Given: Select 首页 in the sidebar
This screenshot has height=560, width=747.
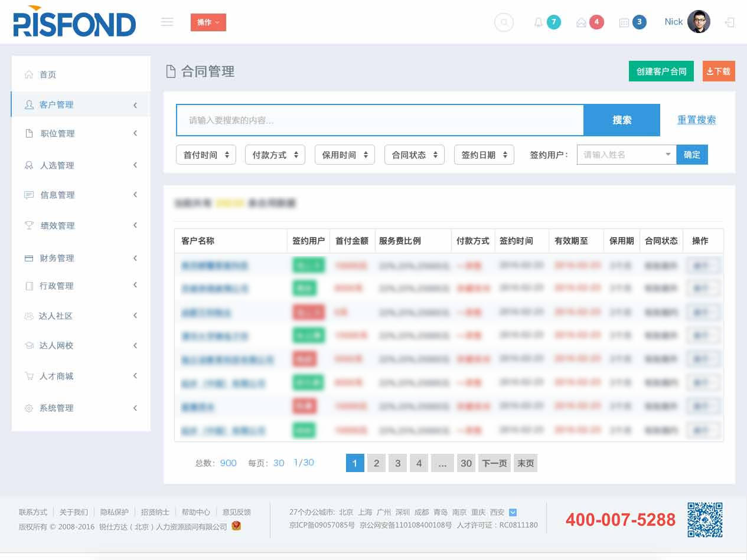Looking at the screenshot, I should pos(48,74).
